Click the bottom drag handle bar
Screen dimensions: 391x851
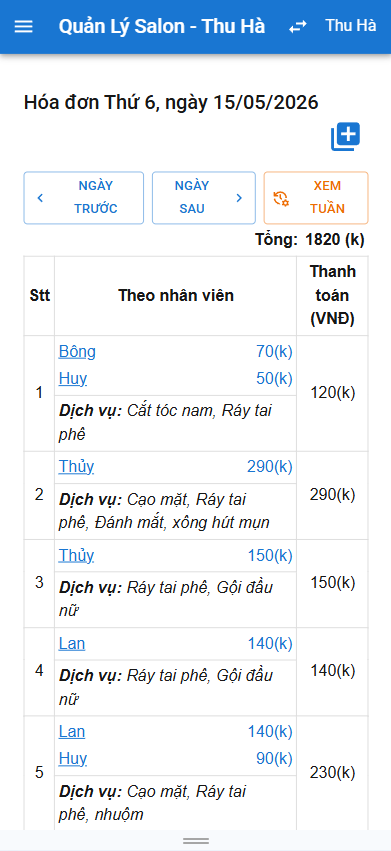196,841
